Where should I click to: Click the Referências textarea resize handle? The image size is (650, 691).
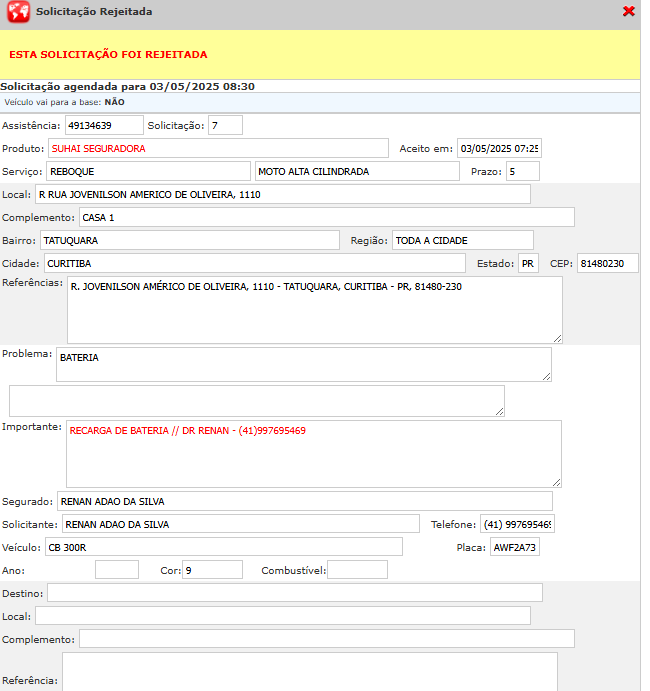pos(557,338)
